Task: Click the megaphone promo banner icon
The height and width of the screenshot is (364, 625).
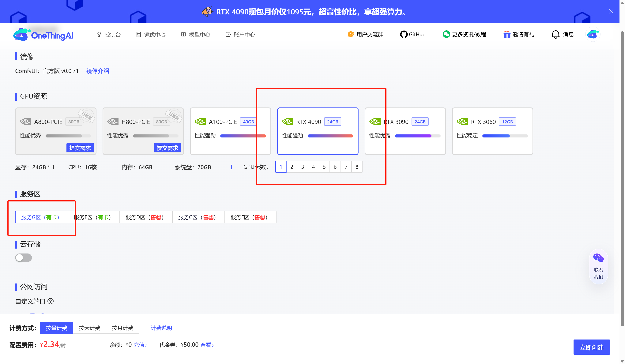Action: (207, 11)
